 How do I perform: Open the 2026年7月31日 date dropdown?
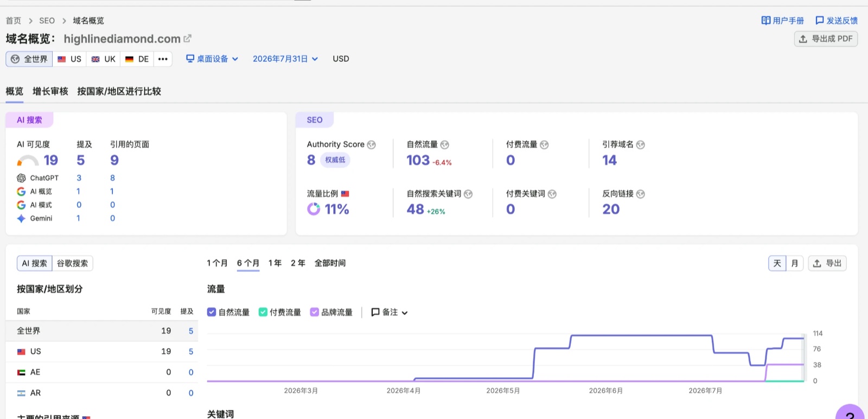[x=285, y=59]
